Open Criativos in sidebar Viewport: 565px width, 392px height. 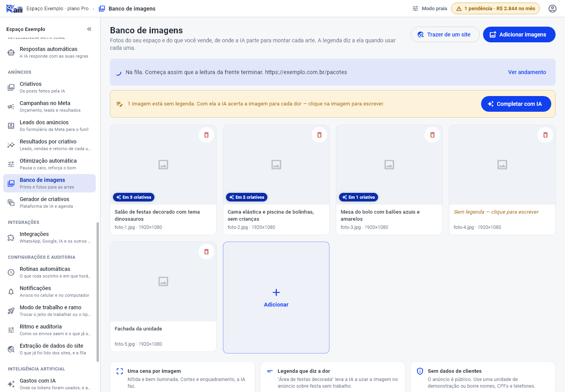point(49,87)
